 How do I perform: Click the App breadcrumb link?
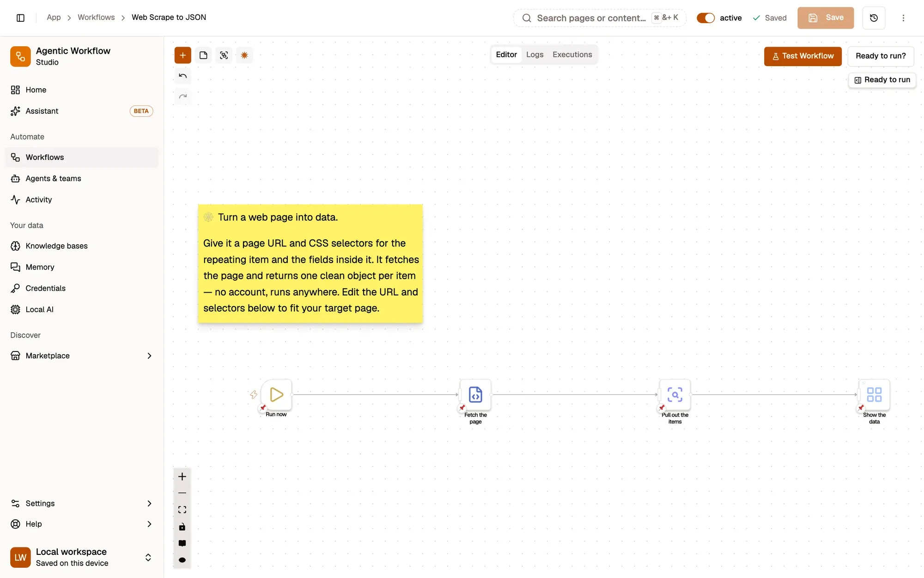pos(54,17)
